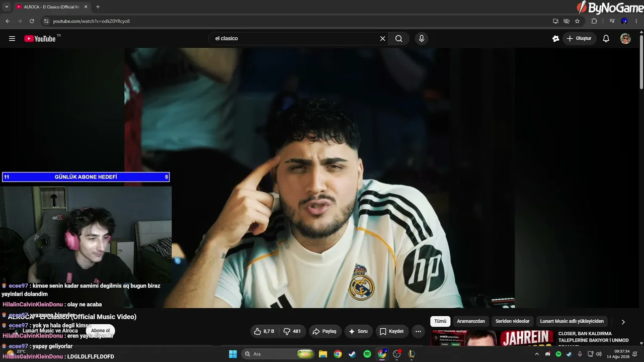Viewport: 644px width, 362px height.
Task: Launch File Explorer from the taskbar
Action: (x=323, y=354)
